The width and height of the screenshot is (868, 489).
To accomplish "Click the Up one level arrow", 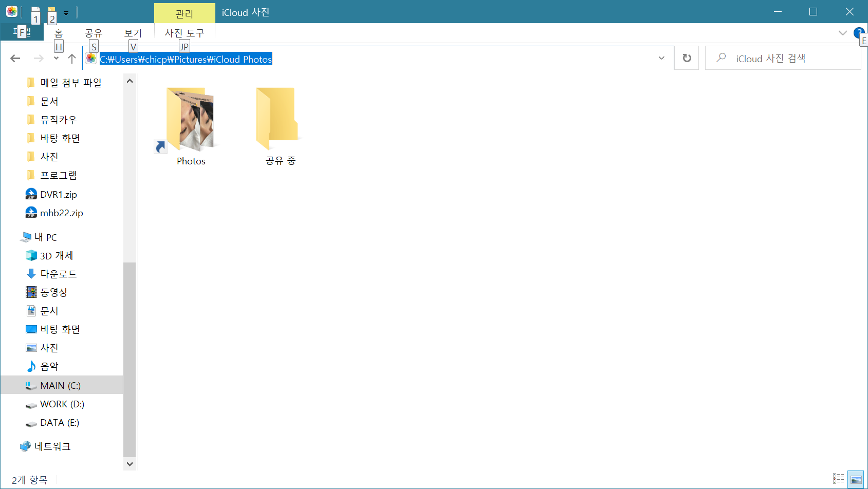I will click(72, 59).
